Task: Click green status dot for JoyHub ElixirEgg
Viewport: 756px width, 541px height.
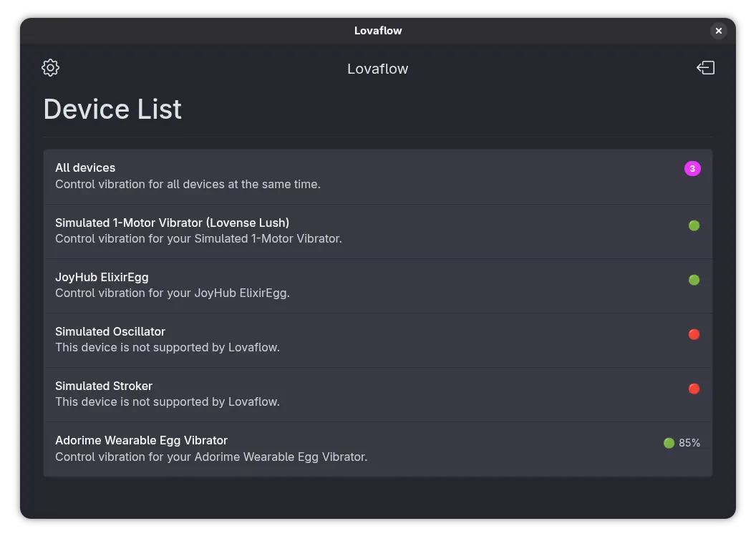Action: pos(694,280)
